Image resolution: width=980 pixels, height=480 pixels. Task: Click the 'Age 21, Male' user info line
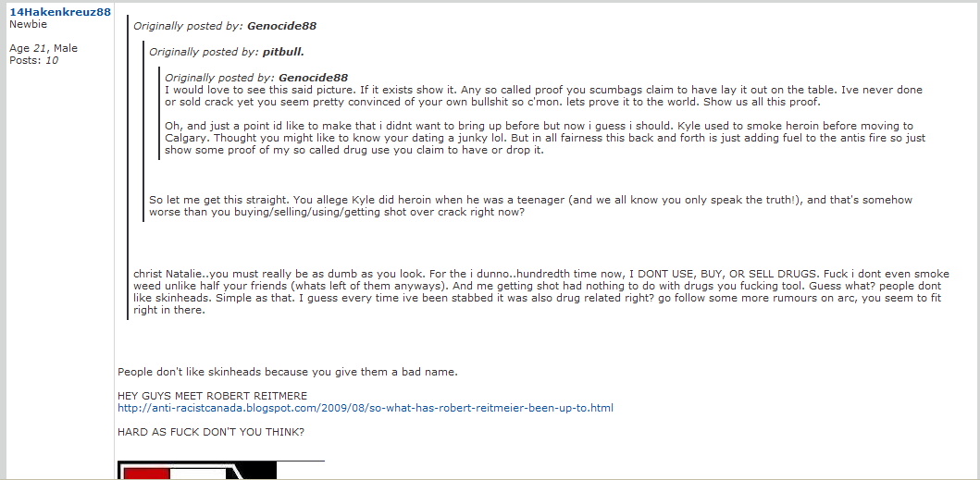coord(43,48)
